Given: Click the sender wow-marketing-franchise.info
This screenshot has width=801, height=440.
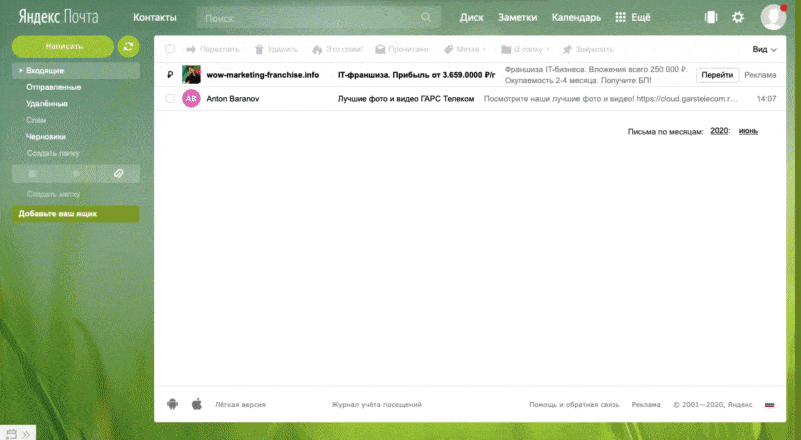Looking at the screenshot, I should pos(263,75).
